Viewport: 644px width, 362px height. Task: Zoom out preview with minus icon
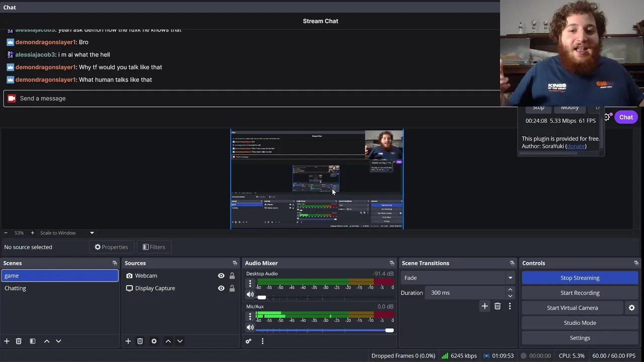6,233
